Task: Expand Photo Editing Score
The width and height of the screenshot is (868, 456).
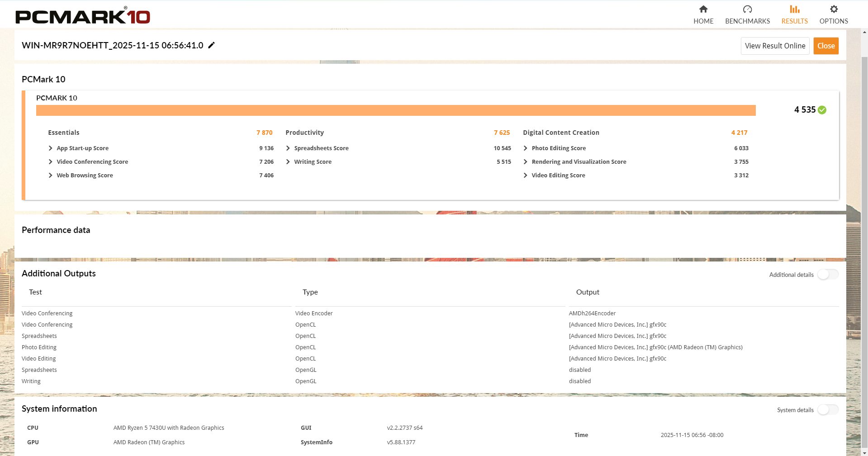Action: point(526,148)
